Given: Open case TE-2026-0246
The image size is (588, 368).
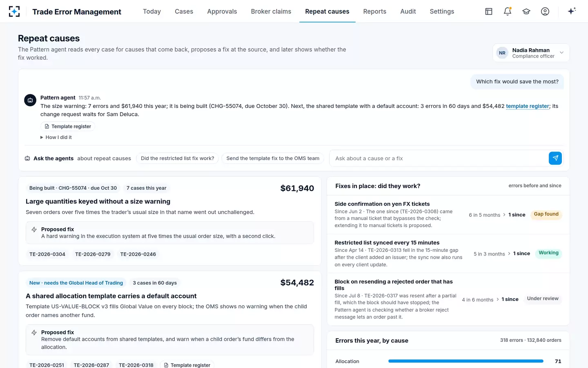Looking at the screenshot, I should coord(138,254).
